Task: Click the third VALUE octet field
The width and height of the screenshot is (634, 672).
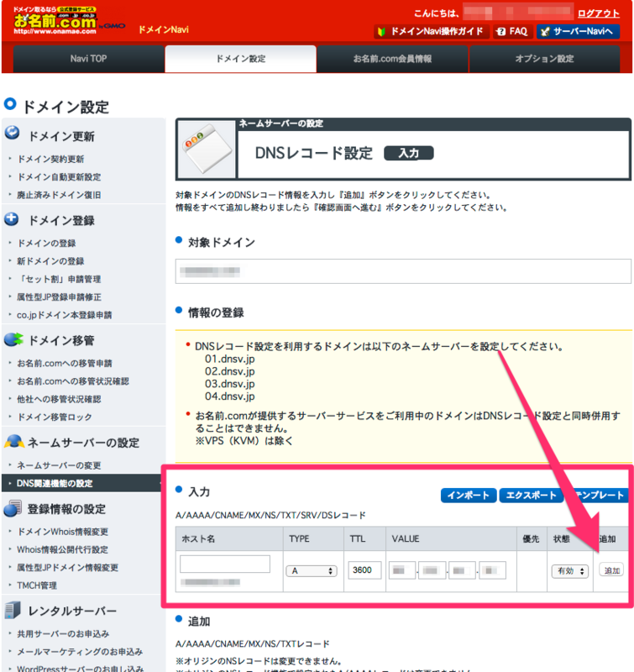Action: point(462,570)
